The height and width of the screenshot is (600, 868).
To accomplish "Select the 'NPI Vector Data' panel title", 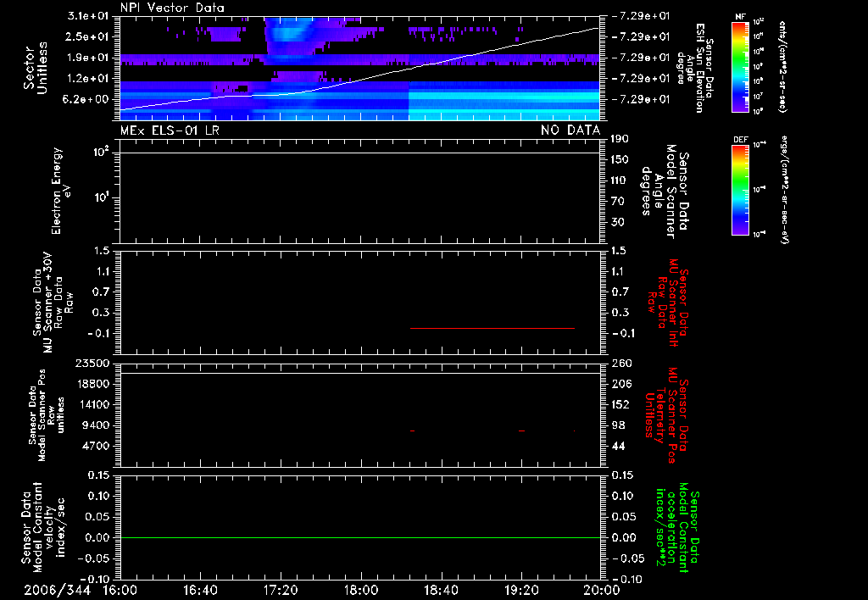I will [x=172, y=8].
